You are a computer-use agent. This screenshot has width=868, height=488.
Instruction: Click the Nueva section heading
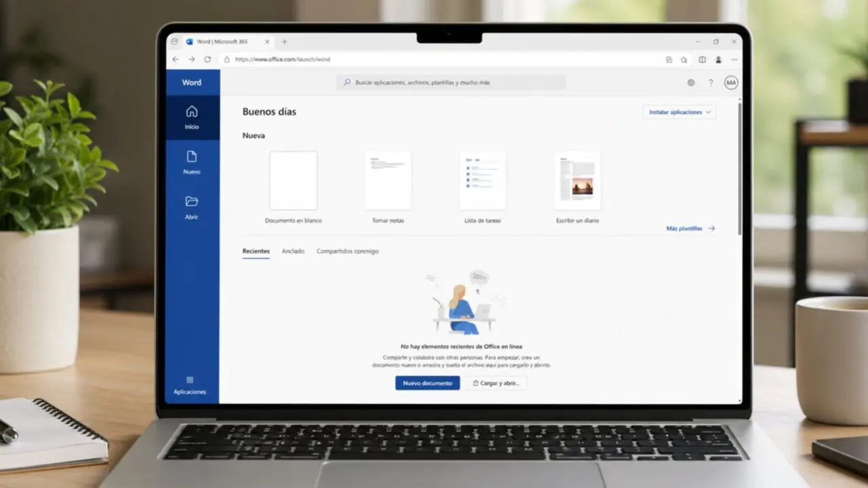pyautogui.click(x=254, y=136)
